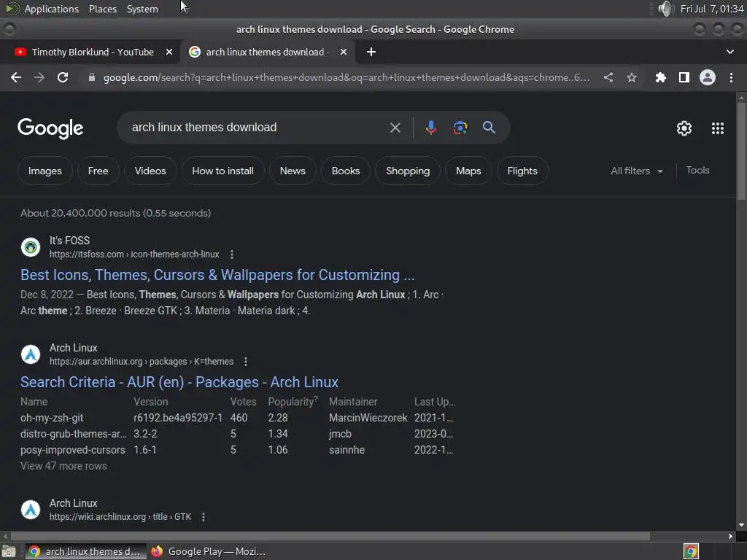Switch to News results
747x560 pixels.
pyautogui.click(x=293, y=171)
